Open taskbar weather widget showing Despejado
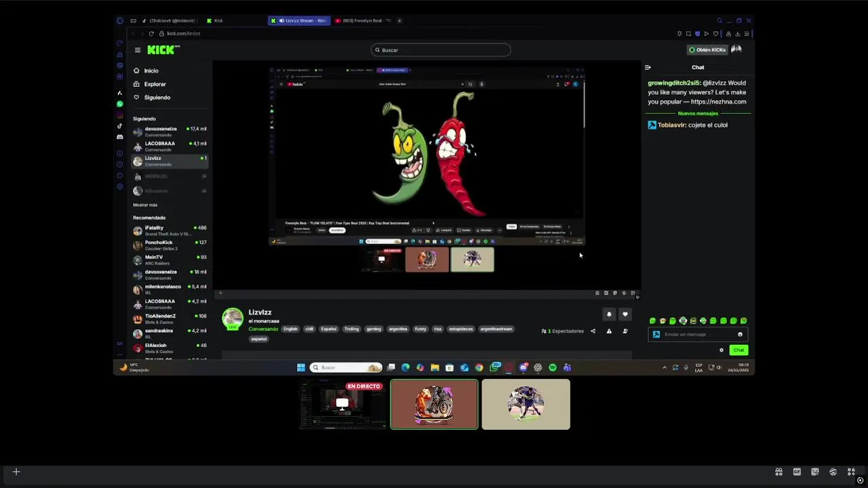868x488 pixels. tap(134, 367)
